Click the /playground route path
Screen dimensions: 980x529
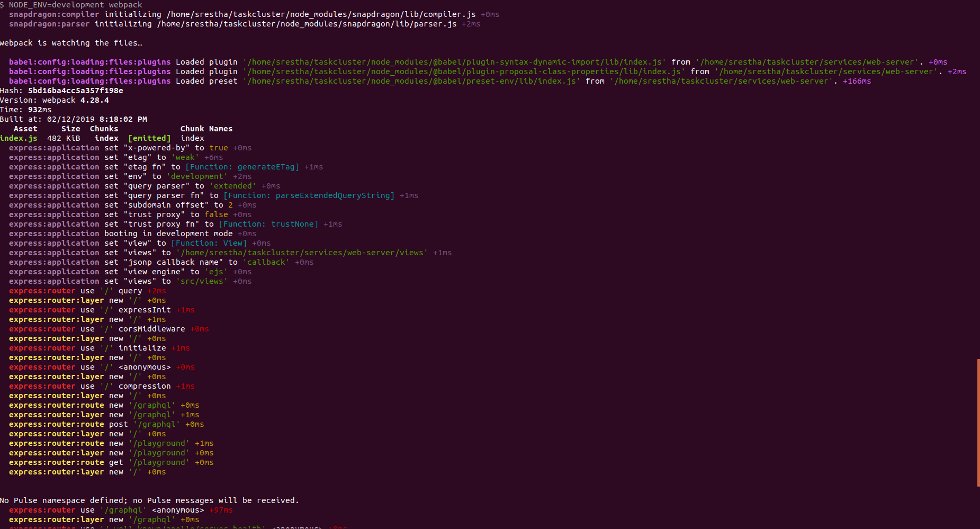click(159, 443)
